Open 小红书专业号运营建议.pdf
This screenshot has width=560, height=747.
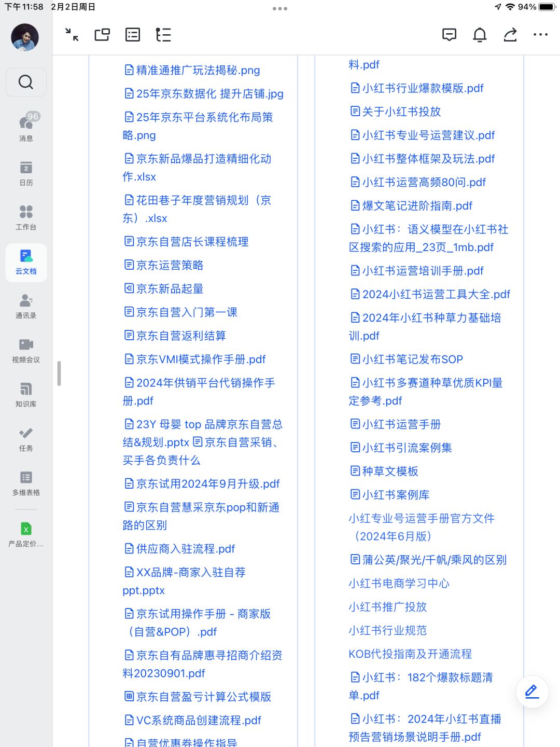[x=423, y=135]
